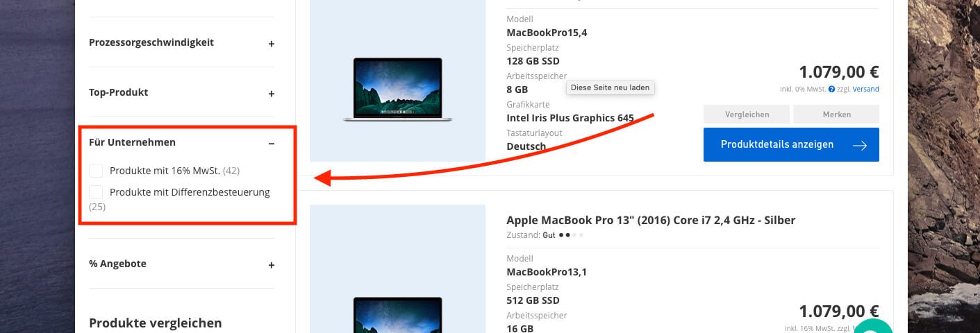980x333 pixels.
Task: Expand the Top-Produkt filter section
Action: pos(272,94)
